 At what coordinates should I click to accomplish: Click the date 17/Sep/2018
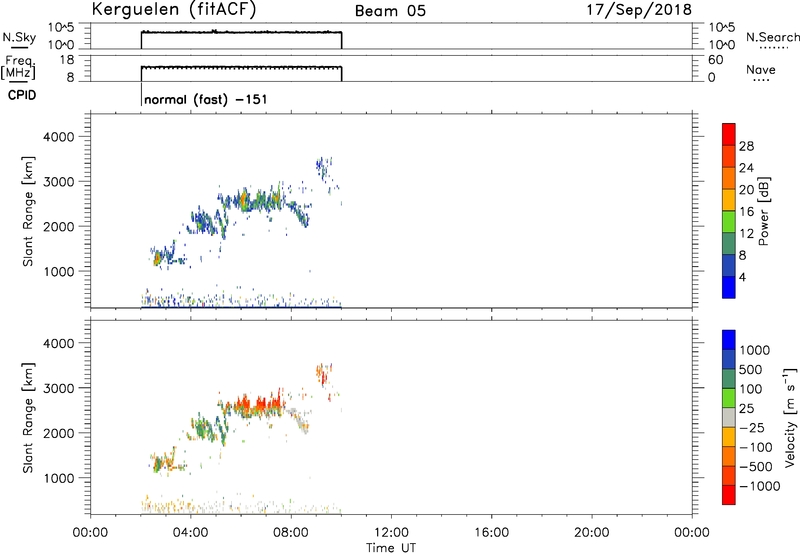coord(639,10)
